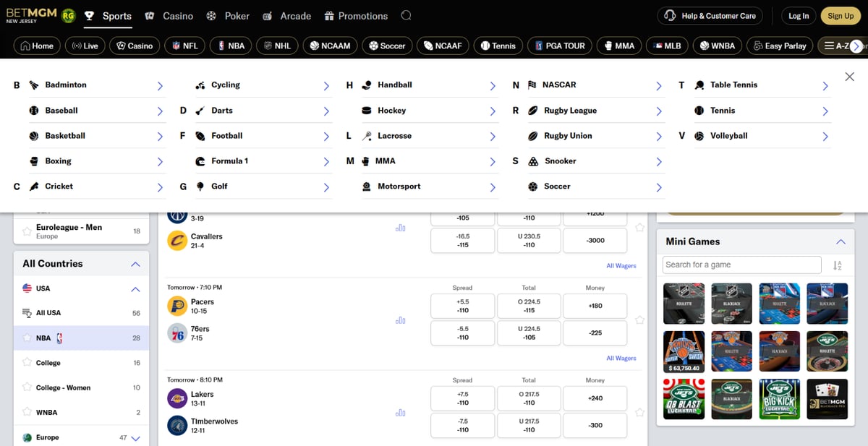Screen dimensions: 868x446
Task: Select WNBA in the USA list
Action: pyautogui.click(x=81, y=412)
